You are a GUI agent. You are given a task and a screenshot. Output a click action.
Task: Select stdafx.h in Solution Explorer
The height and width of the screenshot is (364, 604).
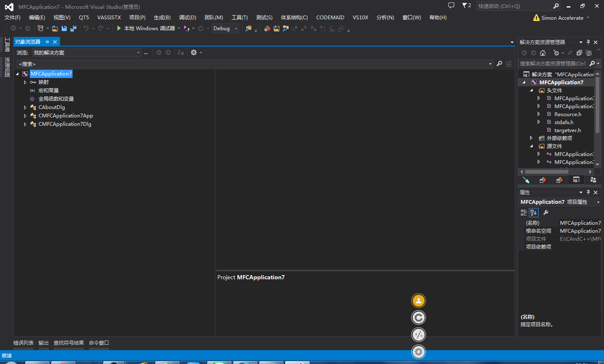coord(564,122)
